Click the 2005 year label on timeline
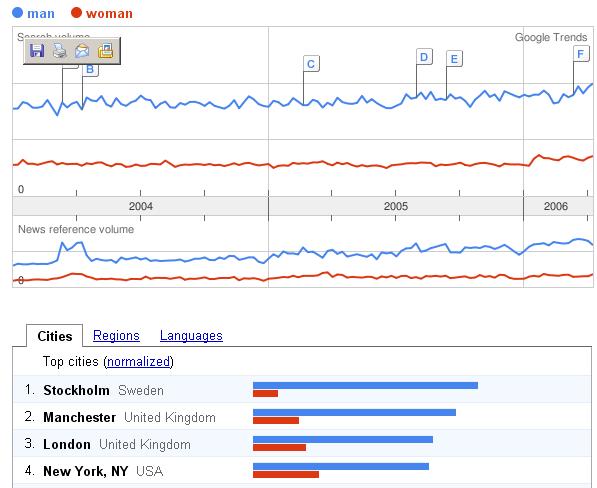 click(396, 206)
